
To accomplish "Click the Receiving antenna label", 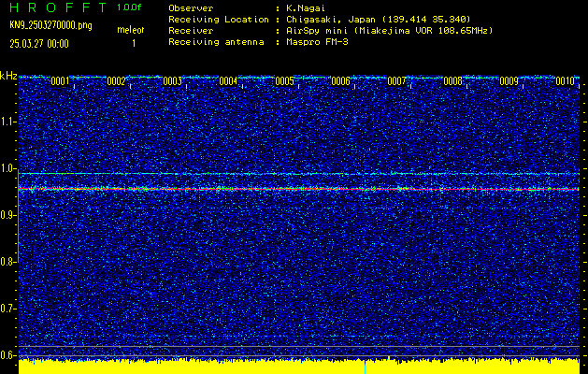I will 216,42.
